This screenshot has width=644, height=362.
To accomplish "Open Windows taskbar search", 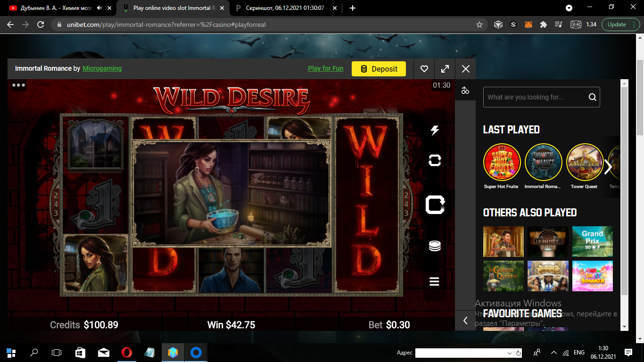I will click(34, 352).
